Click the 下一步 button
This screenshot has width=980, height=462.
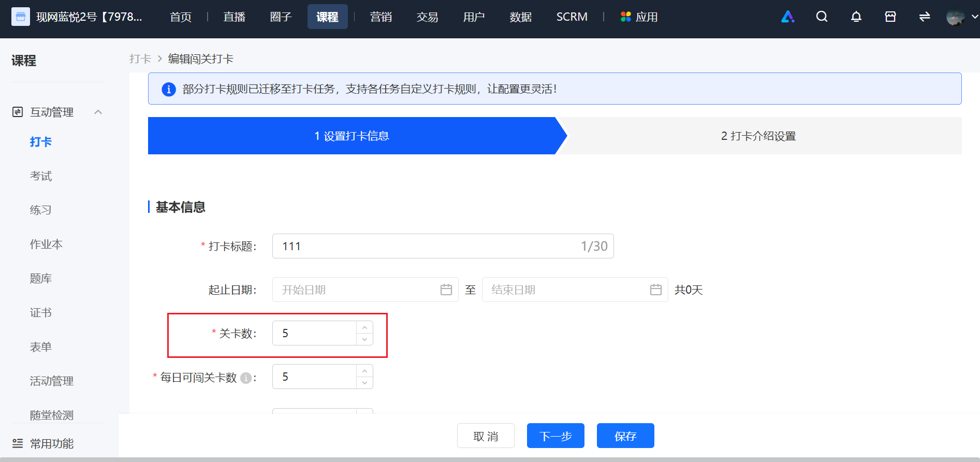point(555,436)
